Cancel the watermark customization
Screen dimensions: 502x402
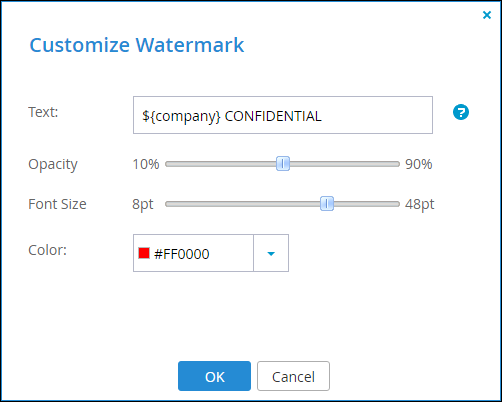coord(293,376)
